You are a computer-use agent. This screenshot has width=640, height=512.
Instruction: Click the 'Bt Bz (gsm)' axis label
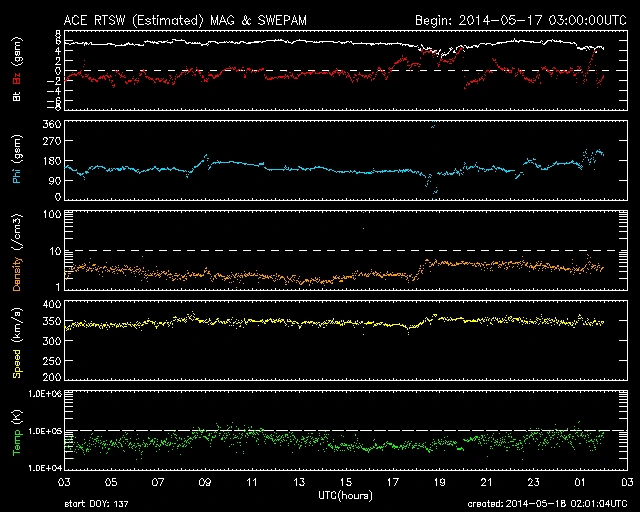click(x=17, y=69)
